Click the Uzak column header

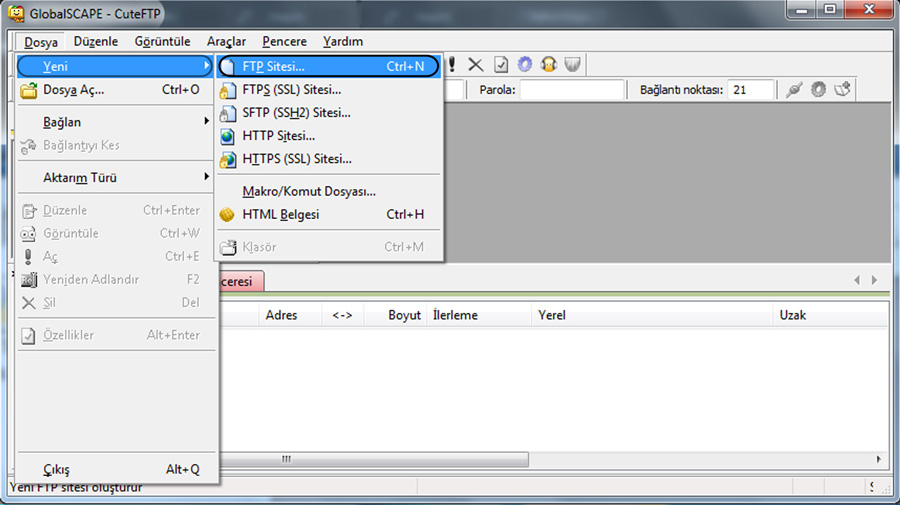(830, 315)
